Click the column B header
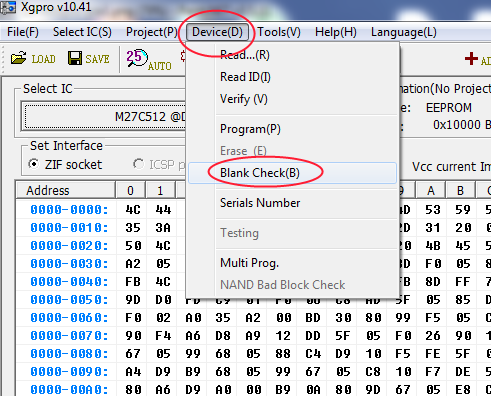This screenshot has height=396, width=491. coord(461,190)
